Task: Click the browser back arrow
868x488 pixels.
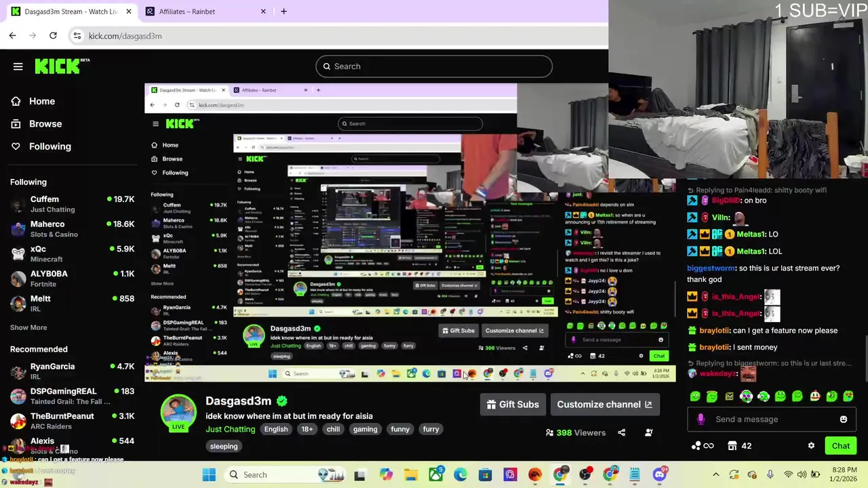Action: (x=13, y=36)
